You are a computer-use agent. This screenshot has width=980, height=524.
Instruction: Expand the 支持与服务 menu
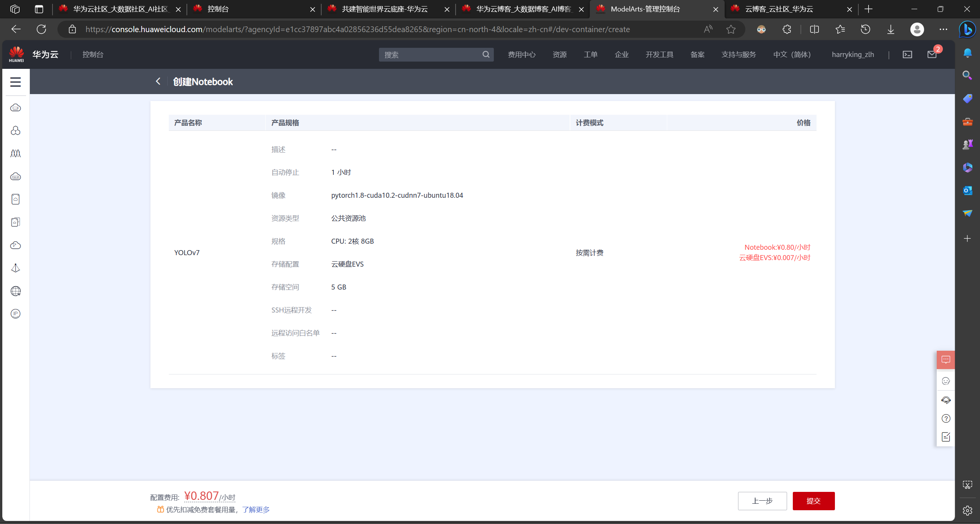(738, 55)
